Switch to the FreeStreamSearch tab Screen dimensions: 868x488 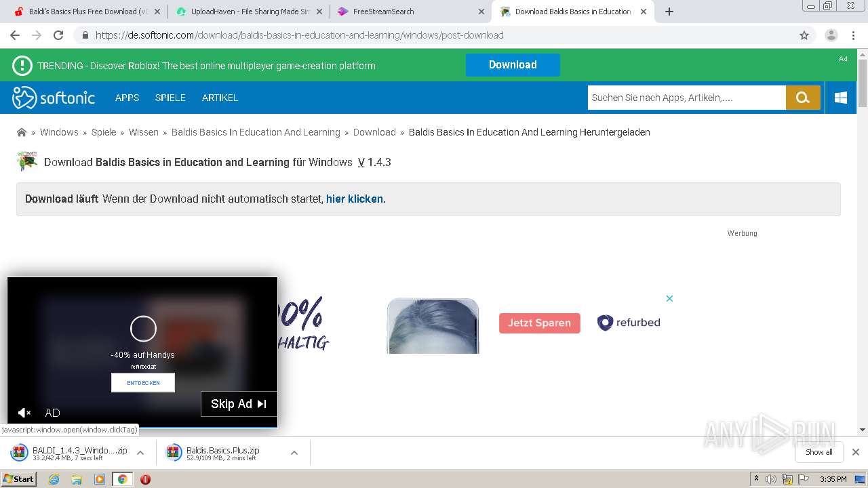pyautogui.click(x=412, y=12)
